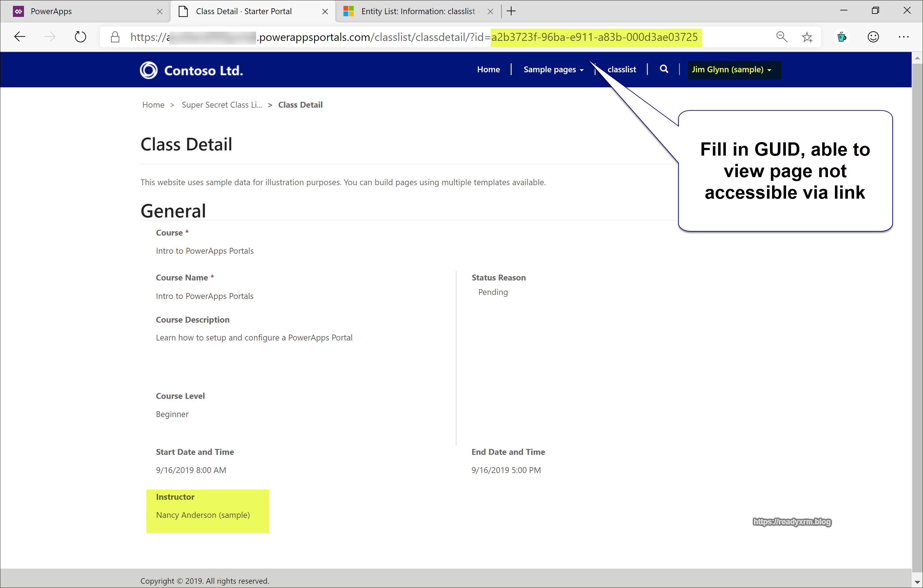
Task: Open Jim Glynn (sample) user menu
Action: 731,70
